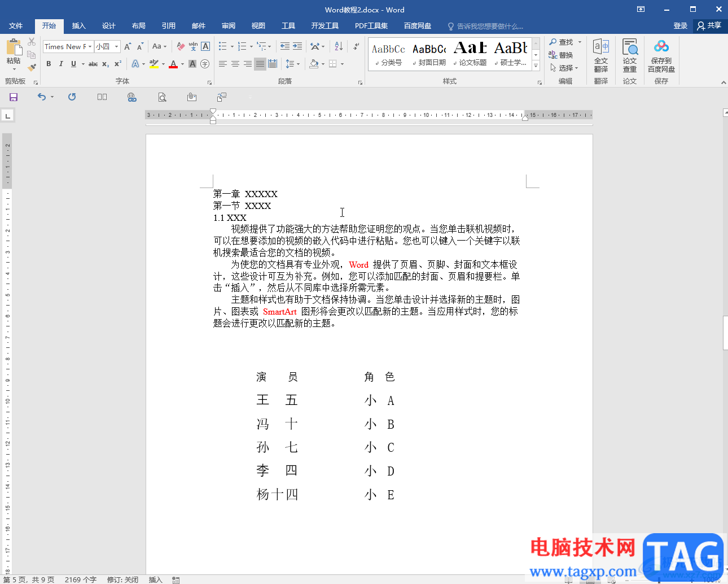Screen dimensions: 728x584
Task: Click the Tell me search box
Action: (485, 26)
